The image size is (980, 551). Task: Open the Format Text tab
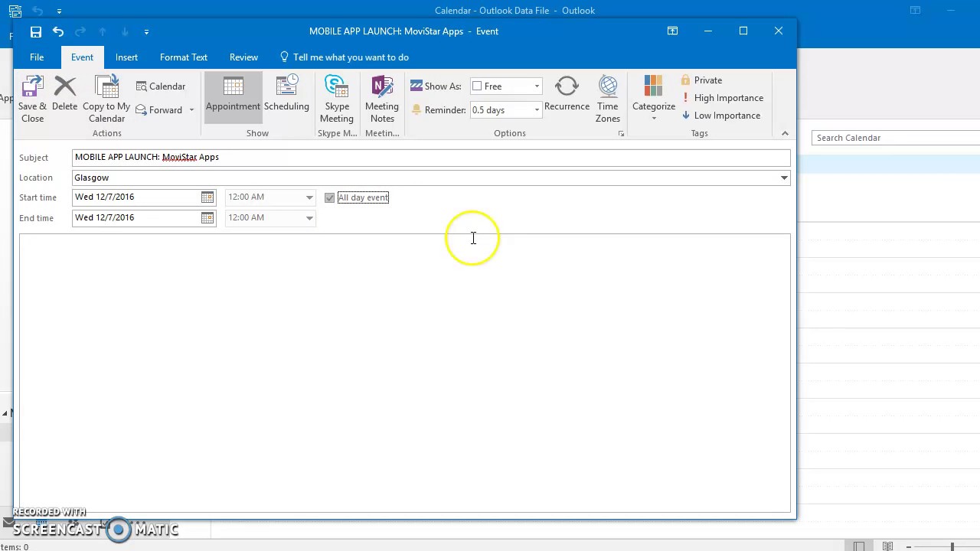pos(184,57)
